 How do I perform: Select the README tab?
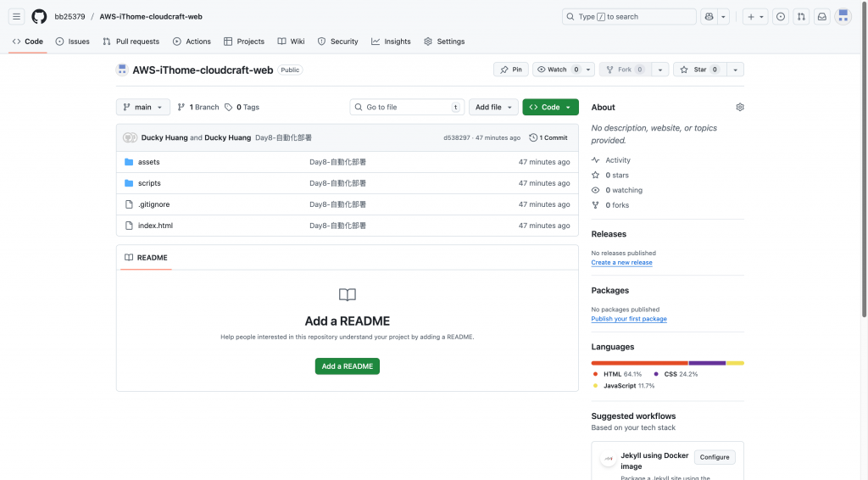click(x=146, y=258)
